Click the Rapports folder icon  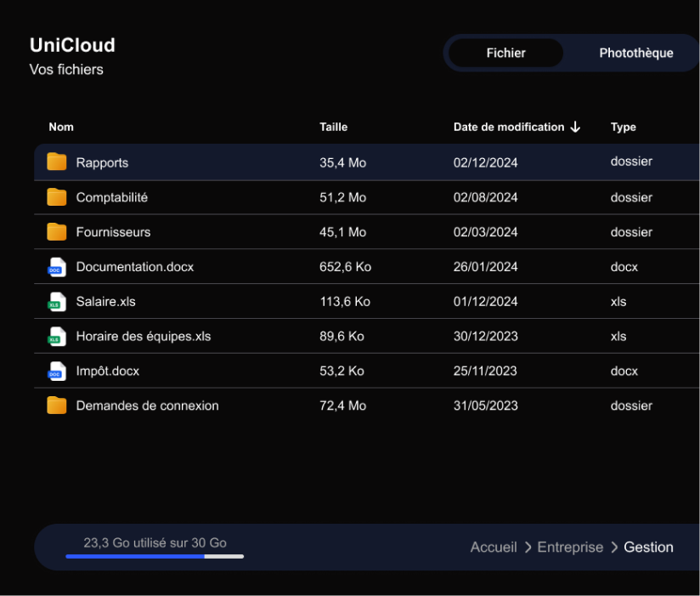(x=56, y=162)
